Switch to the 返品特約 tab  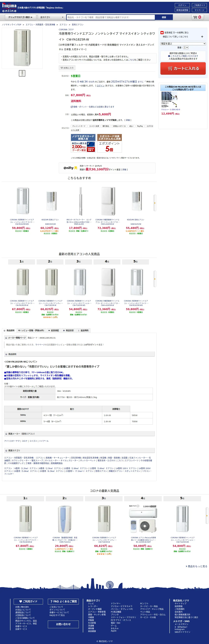tap(83, 330)
